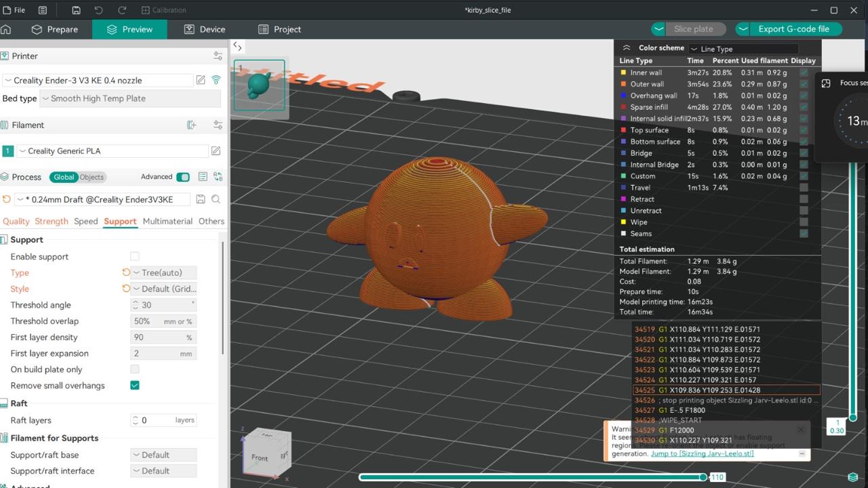Tick the Enable support checkbox
Screen dimensions: 868x488
pos(135,256)
